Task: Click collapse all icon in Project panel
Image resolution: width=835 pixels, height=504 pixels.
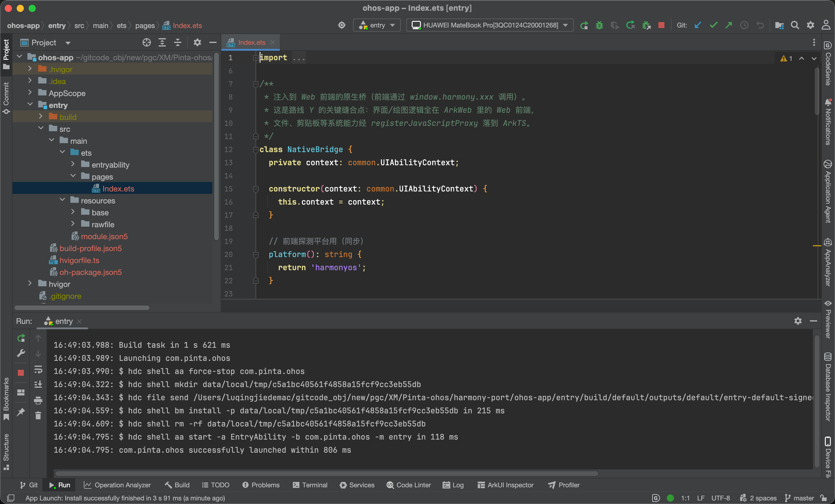Action: pos(177,43)
